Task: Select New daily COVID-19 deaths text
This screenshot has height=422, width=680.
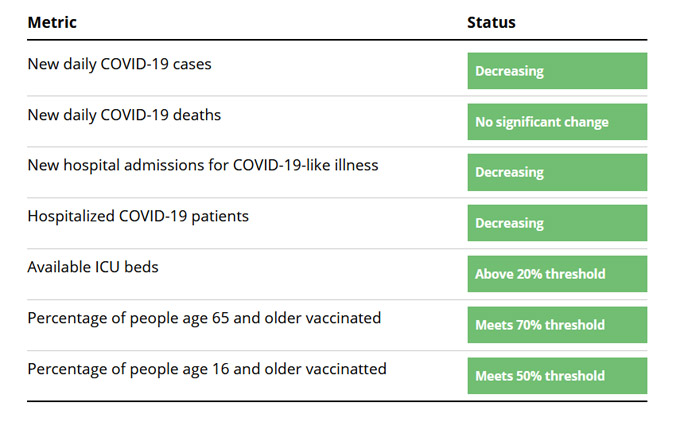Action: [x=124, y=115]
